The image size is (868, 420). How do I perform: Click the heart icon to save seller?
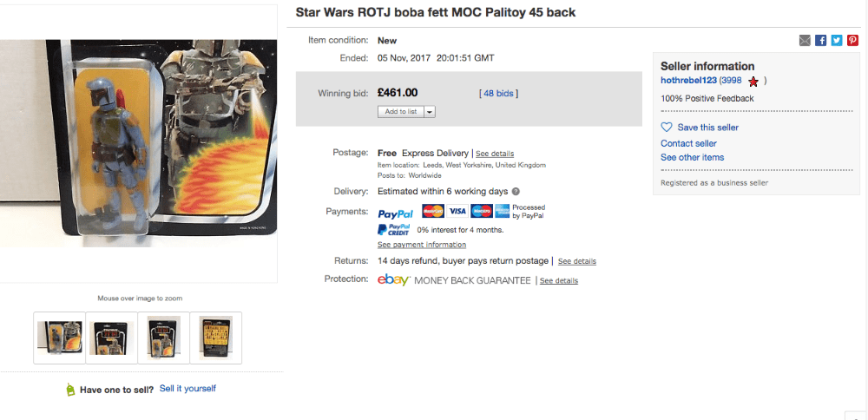667,128
